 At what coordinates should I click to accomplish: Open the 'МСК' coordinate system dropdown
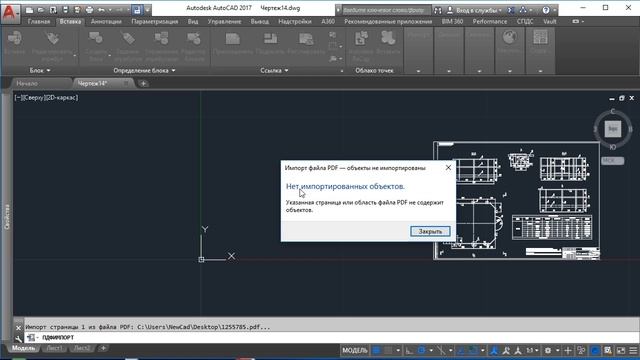click(612, 160)
